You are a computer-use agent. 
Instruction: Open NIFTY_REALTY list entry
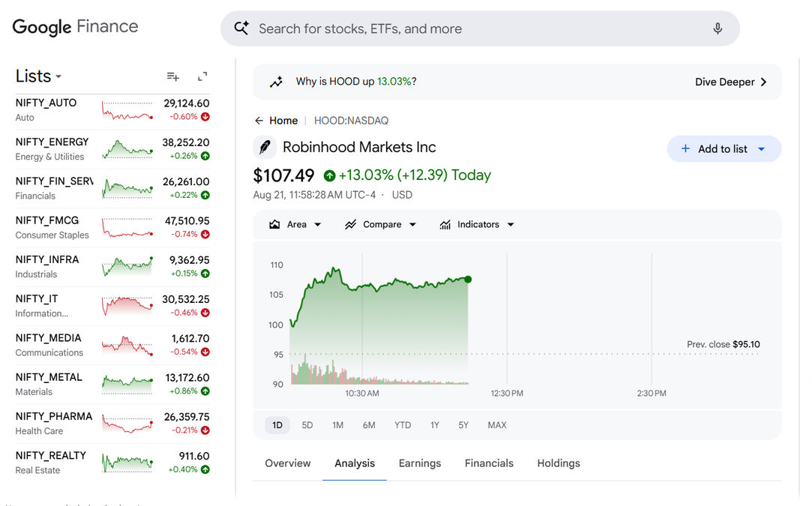pyautogui.click(x=112, y=463)
